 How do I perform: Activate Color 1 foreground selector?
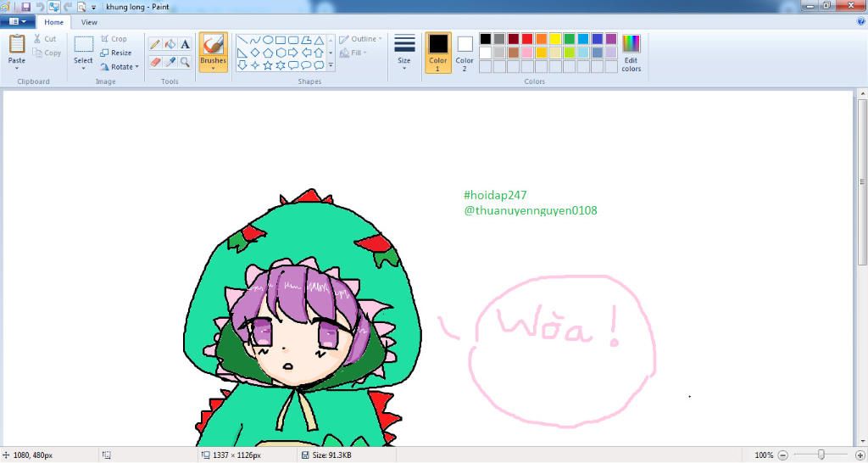437,53
